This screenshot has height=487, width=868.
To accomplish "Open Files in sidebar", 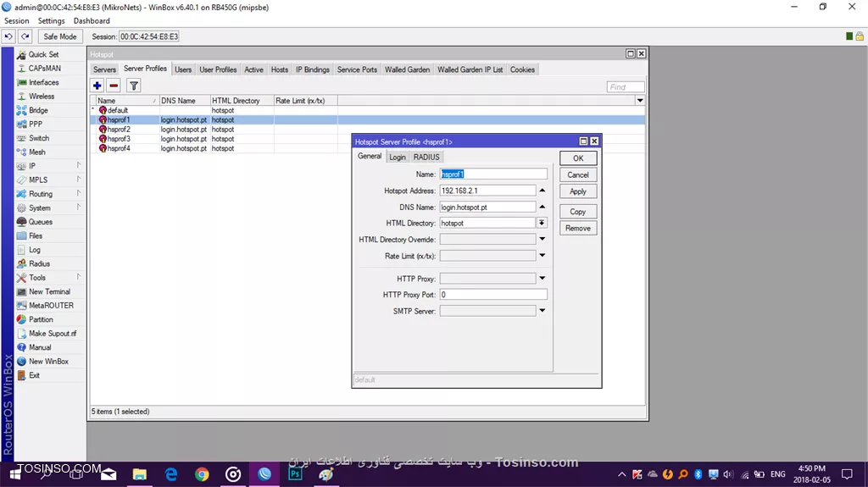I will coord(36,235).
